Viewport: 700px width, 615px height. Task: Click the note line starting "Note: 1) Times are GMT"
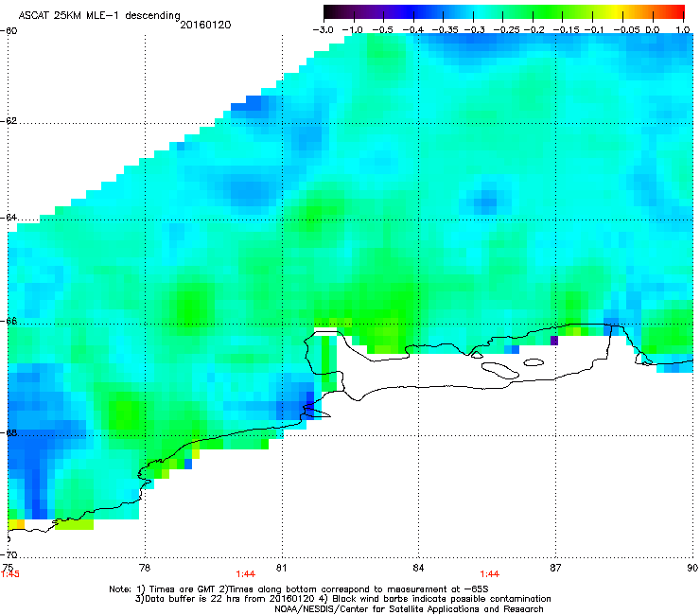pos(299,589)
